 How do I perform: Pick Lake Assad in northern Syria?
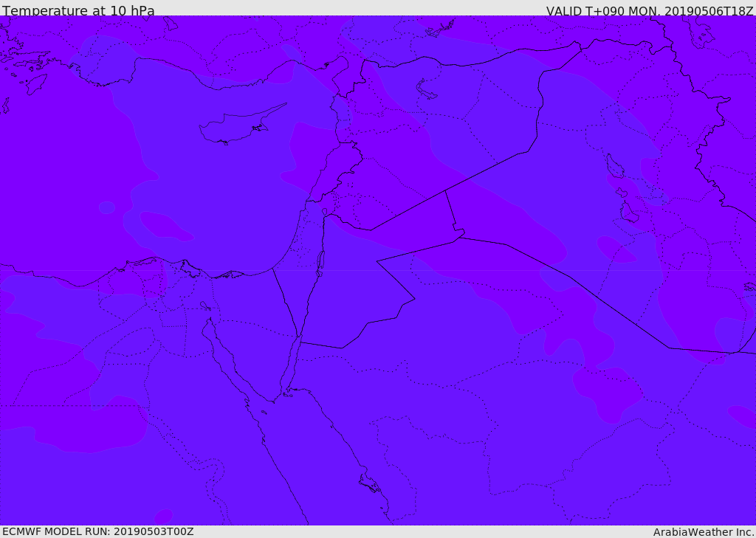426,89
